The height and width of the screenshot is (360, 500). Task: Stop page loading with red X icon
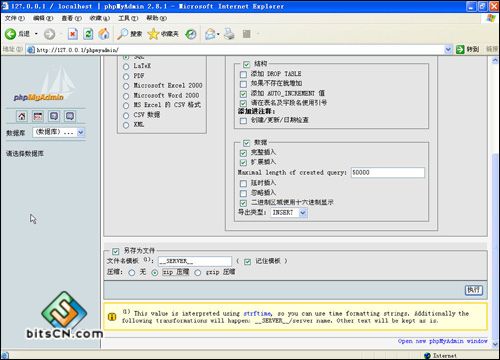(73, 34)
